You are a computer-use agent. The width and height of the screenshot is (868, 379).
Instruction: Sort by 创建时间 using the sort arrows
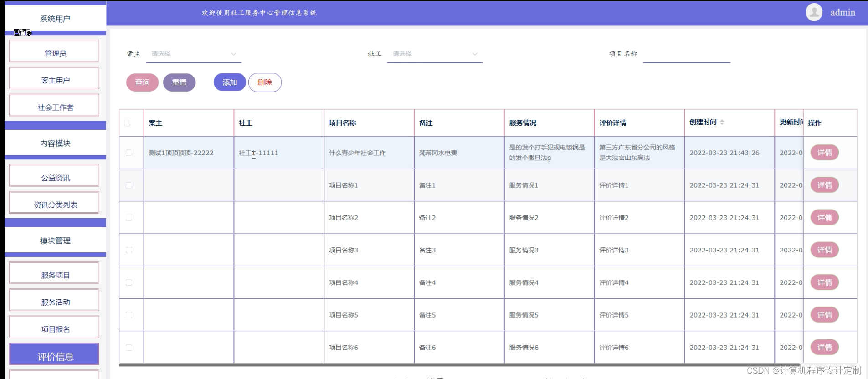[722, 122]
